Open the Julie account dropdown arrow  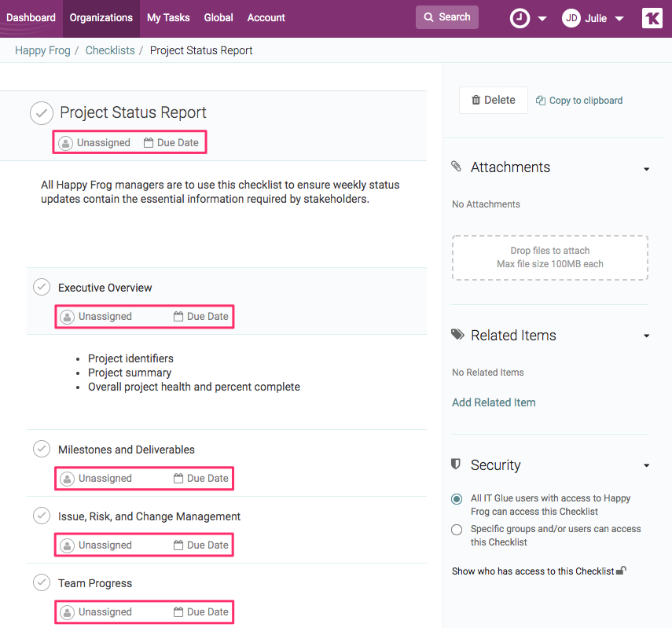(619, 19)
